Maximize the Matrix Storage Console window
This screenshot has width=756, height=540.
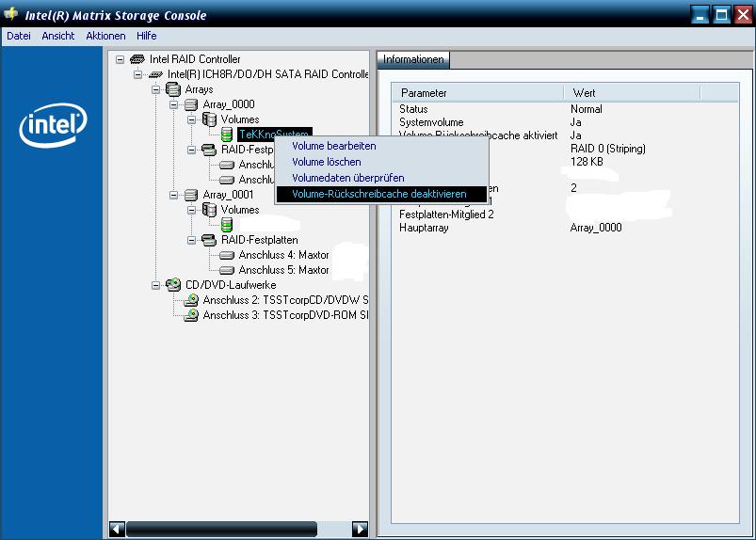[x=722, y=15]
